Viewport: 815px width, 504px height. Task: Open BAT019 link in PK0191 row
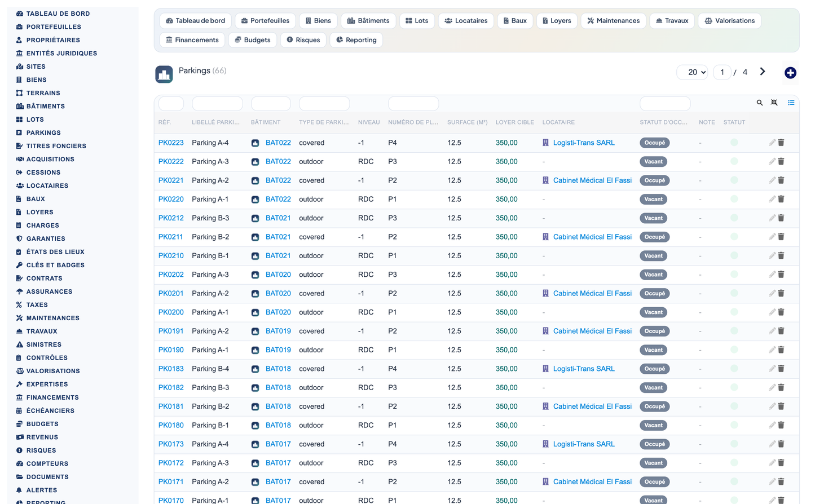278,331
